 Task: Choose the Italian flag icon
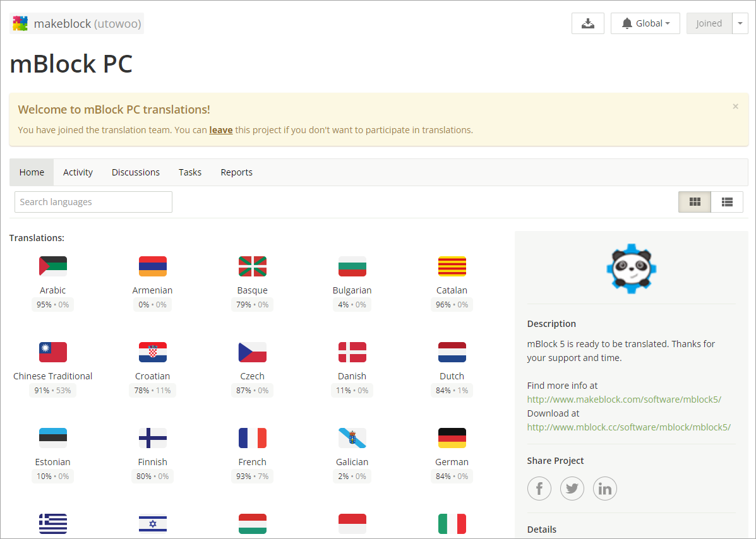[452, 524]
